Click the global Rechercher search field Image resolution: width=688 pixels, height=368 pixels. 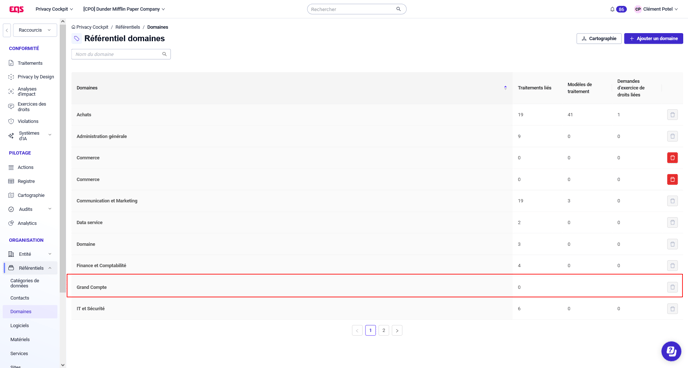[356, 9]
